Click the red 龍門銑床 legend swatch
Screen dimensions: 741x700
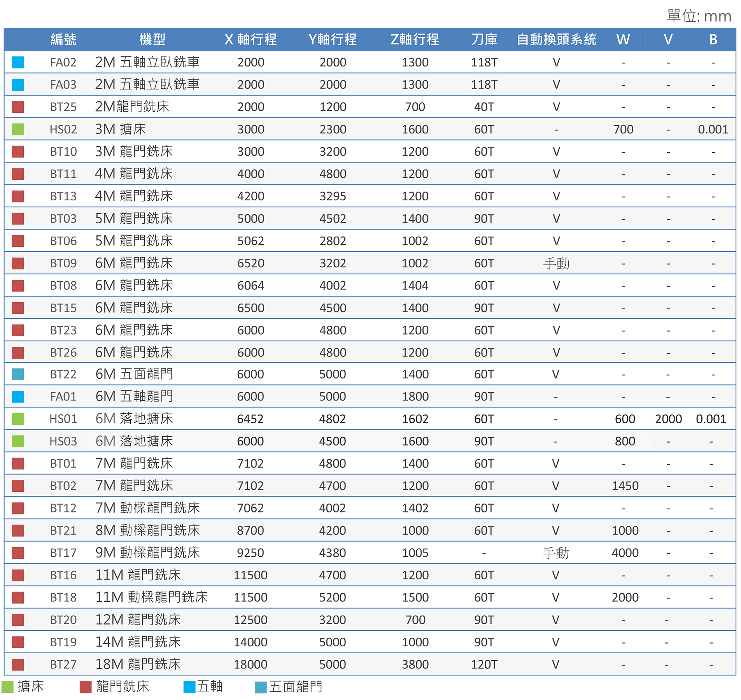pos(86,687)
